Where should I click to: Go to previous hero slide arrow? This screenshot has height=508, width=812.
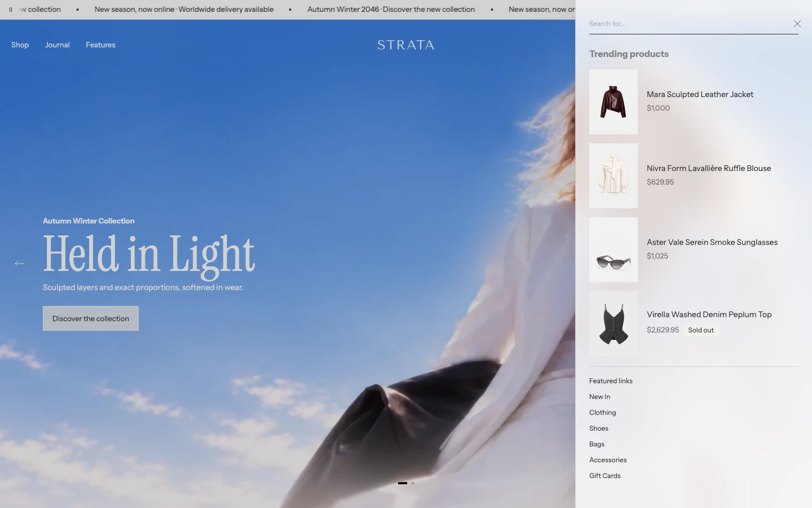19,264
